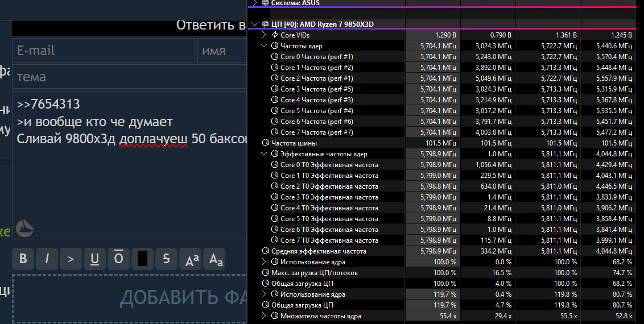Focus the имя input field
The height and width of the screenshot is (324, 644).
[222, 51]
